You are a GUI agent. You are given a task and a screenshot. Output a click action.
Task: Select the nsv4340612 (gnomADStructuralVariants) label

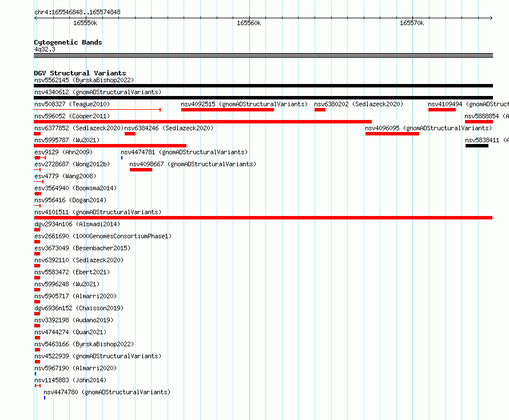(x=98, y=92)
